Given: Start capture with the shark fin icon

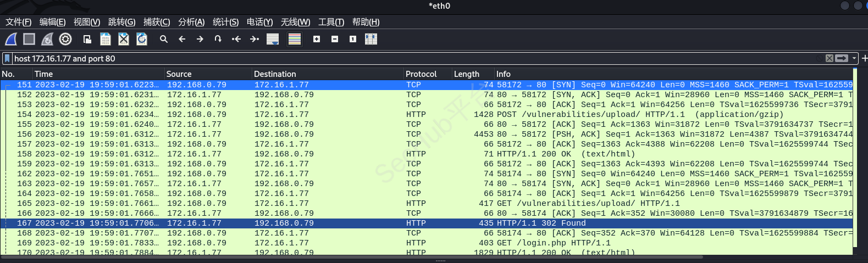Looking at the screenshot, I should click(11, 39).
